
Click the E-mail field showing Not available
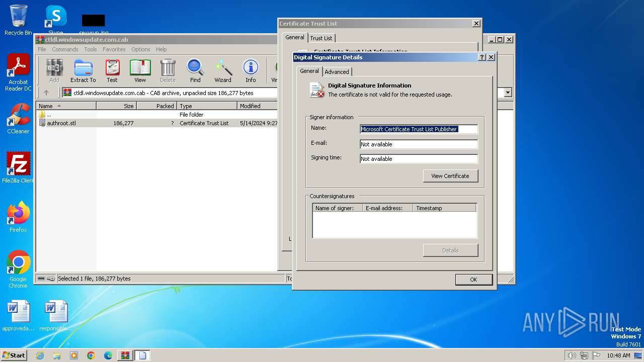pyautogui.click(x=419, y=144)
